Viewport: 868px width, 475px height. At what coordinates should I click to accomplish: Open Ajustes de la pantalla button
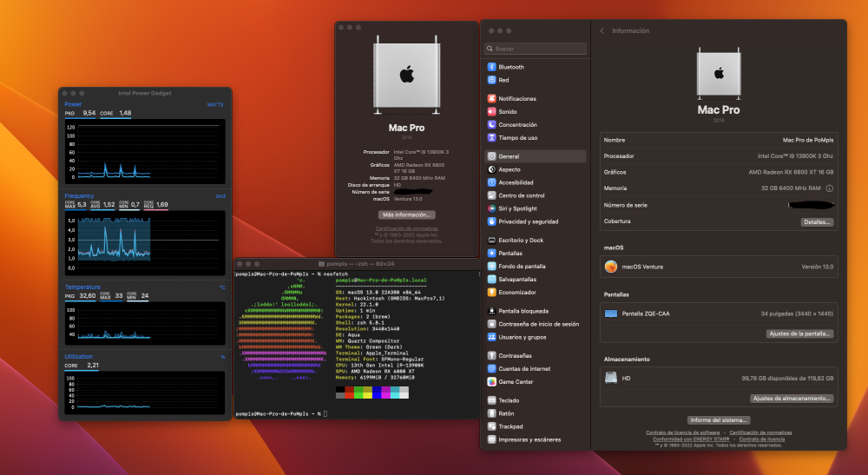pos(800,333)
